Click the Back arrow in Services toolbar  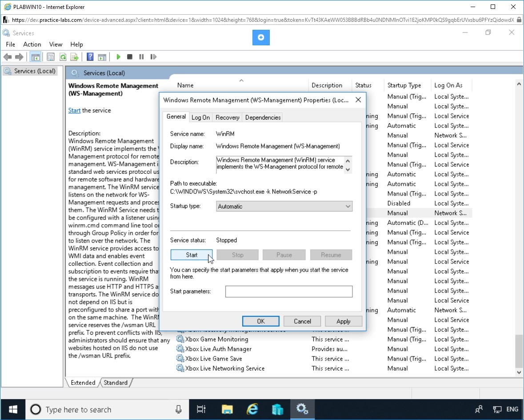click(8, 57)
